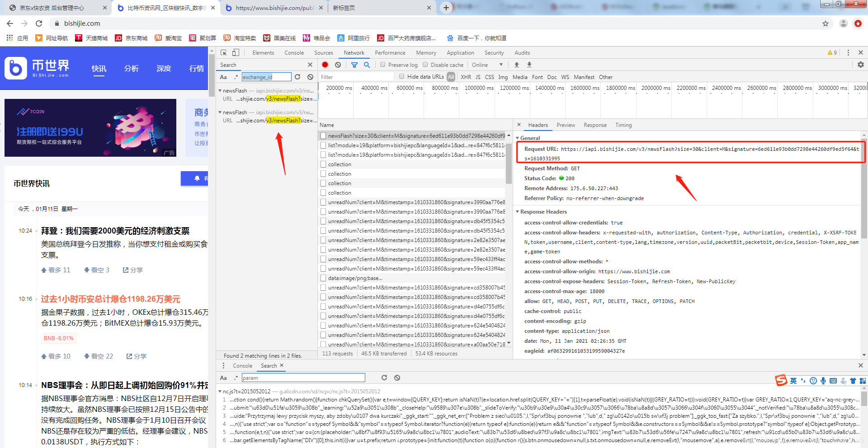
Task: Click the network search magnifier icon
Action: point(367,65)
